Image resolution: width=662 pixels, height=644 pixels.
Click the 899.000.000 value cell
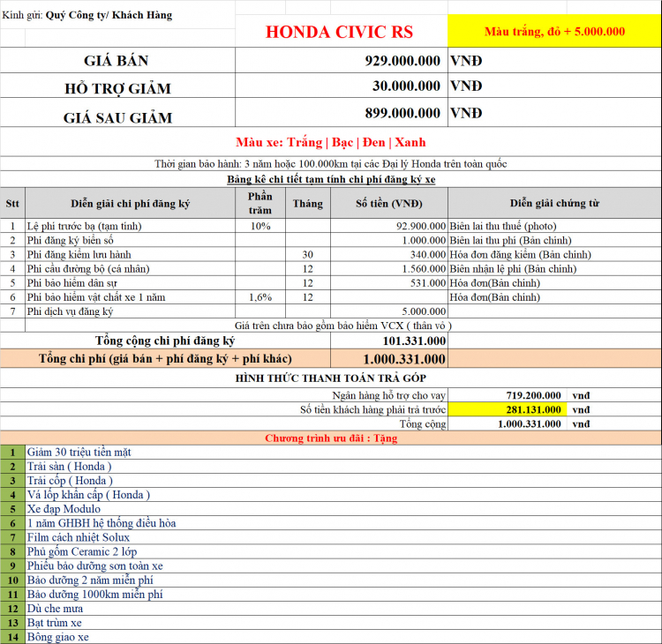click(341, 113)
